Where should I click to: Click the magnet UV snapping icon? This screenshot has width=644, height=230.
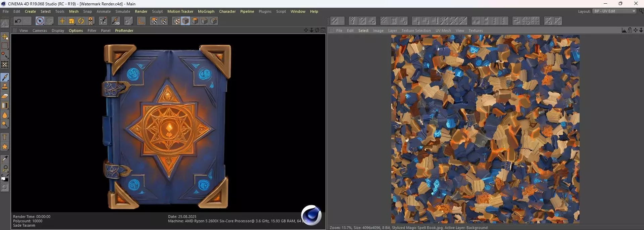[91, 21]
